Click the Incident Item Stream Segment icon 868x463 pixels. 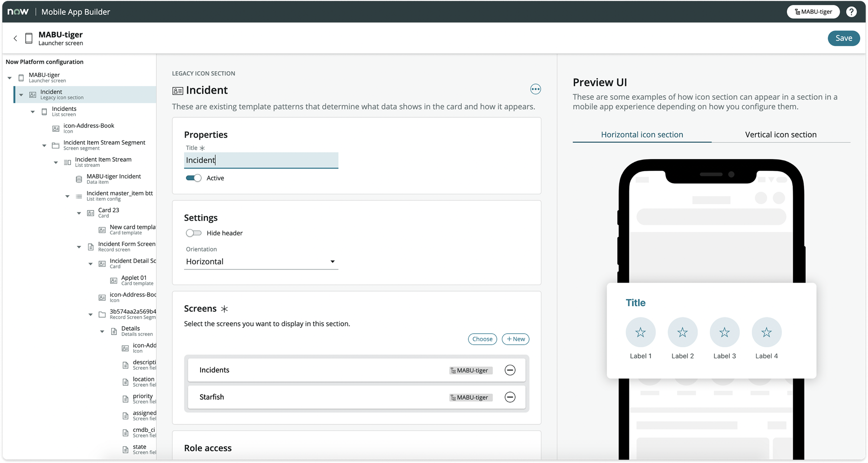tap(55, 145)
